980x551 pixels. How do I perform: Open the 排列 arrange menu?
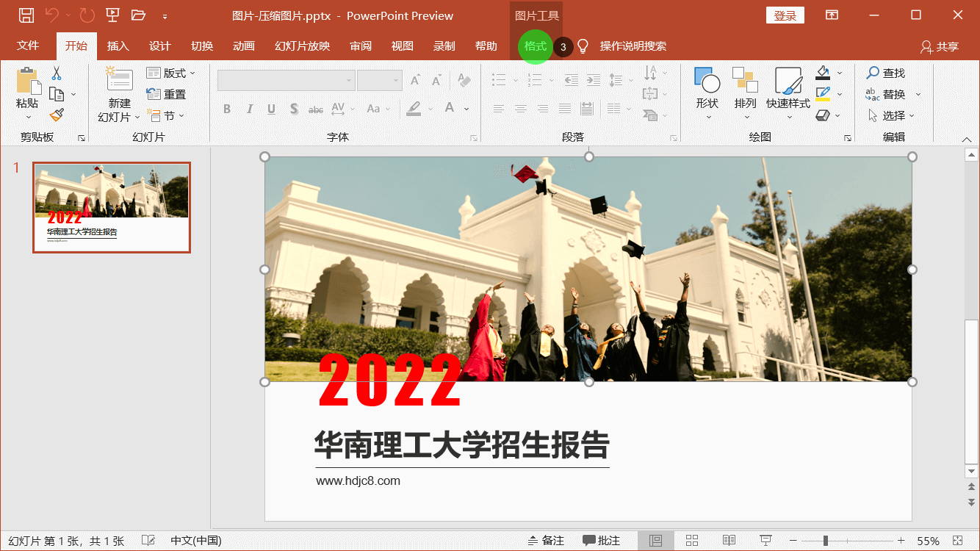click(x=745, y=94)
